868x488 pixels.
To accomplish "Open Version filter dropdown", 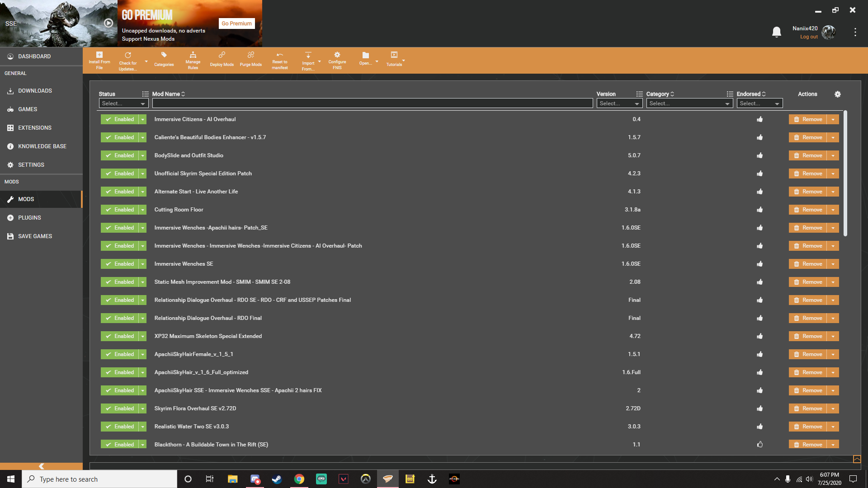I will (x=619, y=103).
